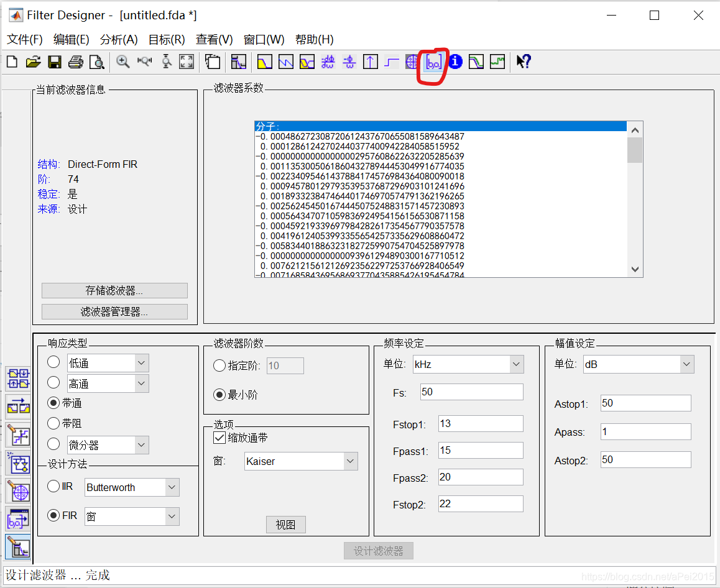Open the 查看(V) menu
This screenshot has width=720, height=588.
[x=215, y=40]
